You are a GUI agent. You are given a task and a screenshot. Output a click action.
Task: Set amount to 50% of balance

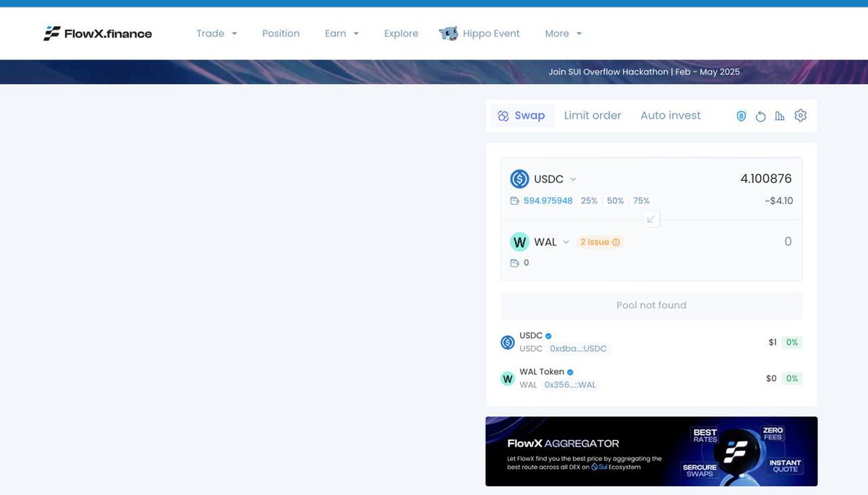pos(616,200)
